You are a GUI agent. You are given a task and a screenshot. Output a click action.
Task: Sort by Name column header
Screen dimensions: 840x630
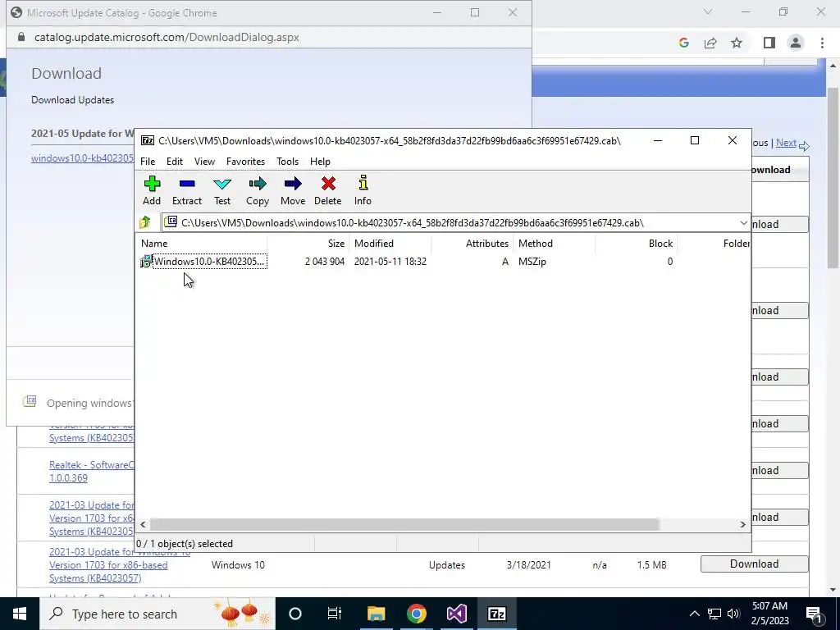click(x=202, y=243)
